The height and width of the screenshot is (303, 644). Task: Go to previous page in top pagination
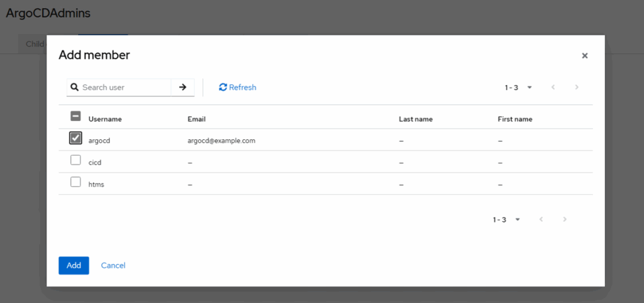click(553, 87)
